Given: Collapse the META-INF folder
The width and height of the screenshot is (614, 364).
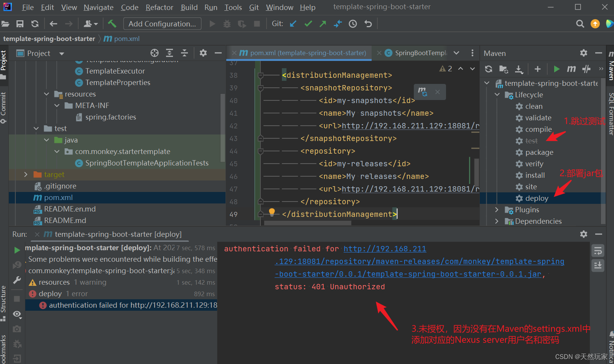Looking at the screenshot, I should click(x=57, y=105).
